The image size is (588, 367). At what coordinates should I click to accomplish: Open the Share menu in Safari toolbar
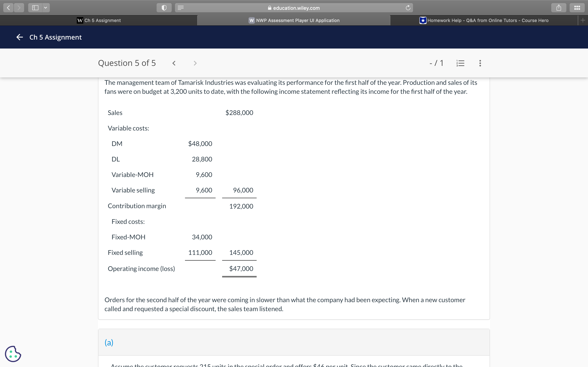coord(559,8)
